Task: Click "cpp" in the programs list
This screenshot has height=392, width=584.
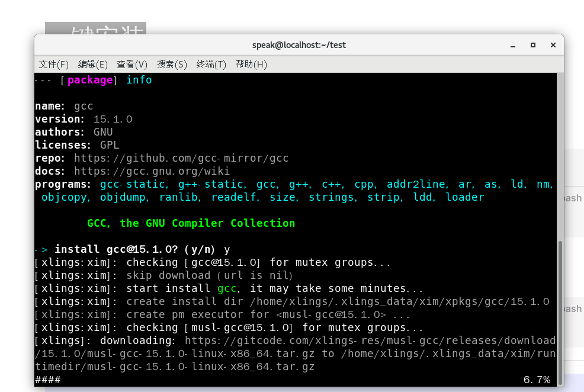Action: (364, 185)
